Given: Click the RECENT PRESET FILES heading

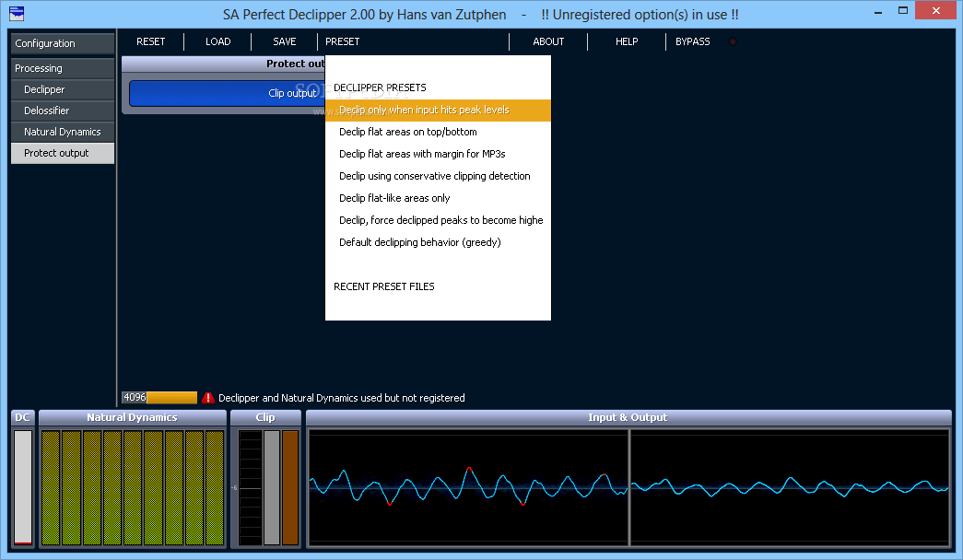Looking at the screenshot, I should click(384, 286).
